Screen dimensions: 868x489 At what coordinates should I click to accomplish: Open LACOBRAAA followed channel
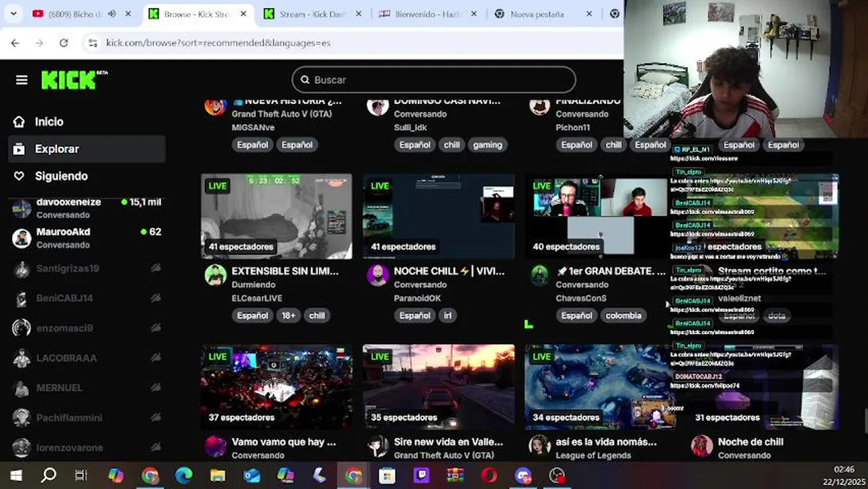coord(86,358)
